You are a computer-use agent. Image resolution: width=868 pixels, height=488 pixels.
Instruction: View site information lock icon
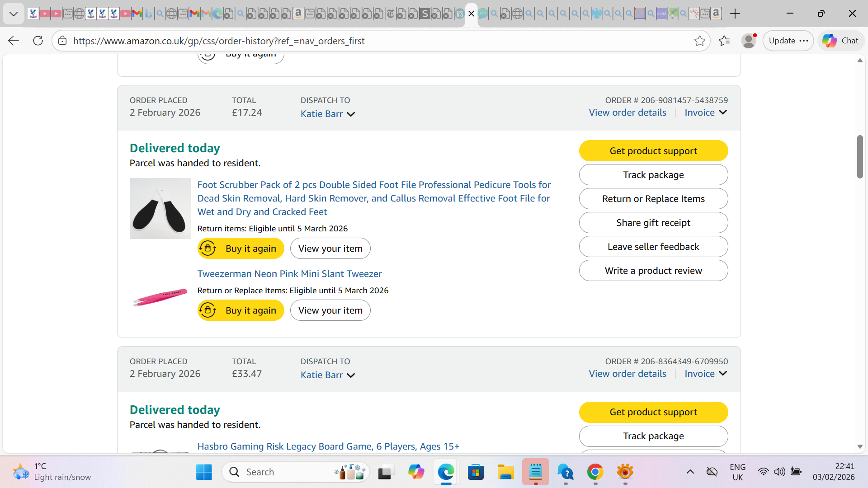(x=62, y=41)
